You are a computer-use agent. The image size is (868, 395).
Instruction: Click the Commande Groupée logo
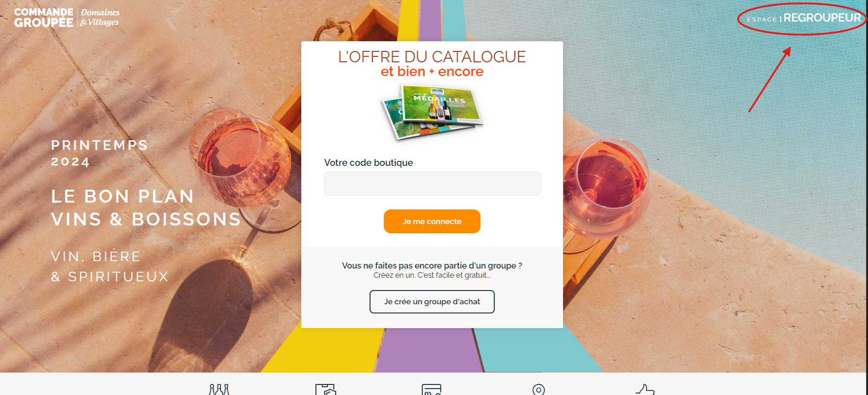44,17
